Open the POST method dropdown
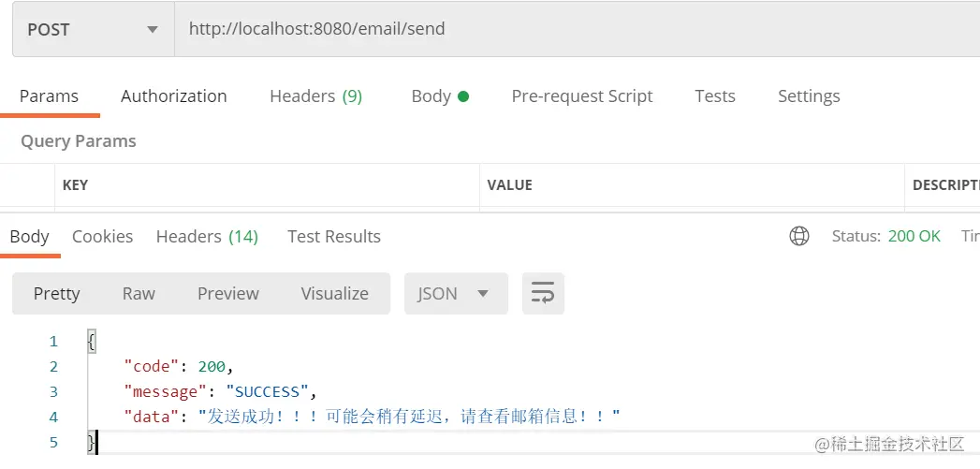 [x=93, y=29]
